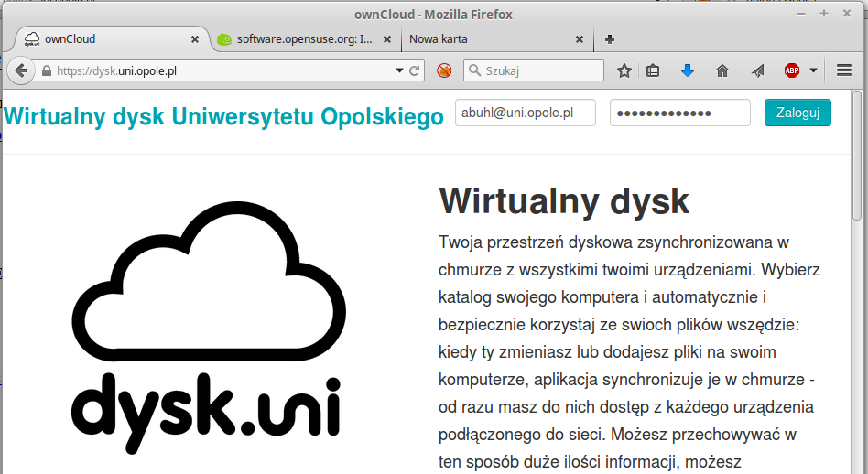Close the ownCloud tab
868x474 pixels.
pyautogui.click(x=195, y=39)
